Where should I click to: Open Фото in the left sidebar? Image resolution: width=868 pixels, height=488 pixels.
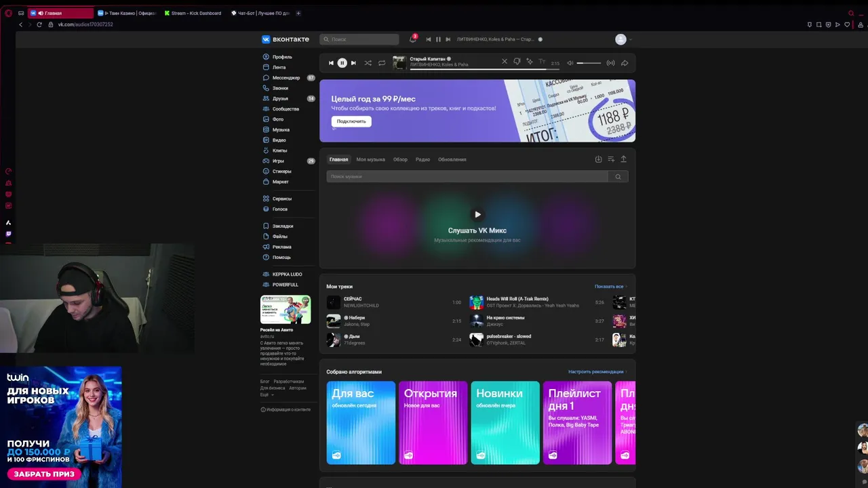(278, 119)
